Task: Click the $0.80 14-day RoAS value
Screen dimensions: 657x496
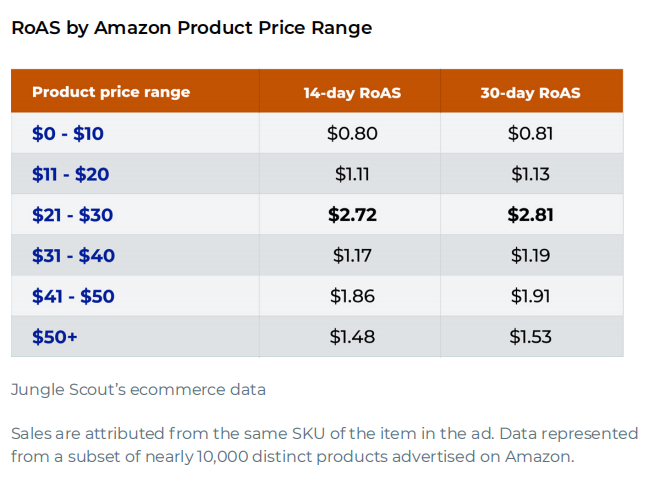Action: click(352, 133)
